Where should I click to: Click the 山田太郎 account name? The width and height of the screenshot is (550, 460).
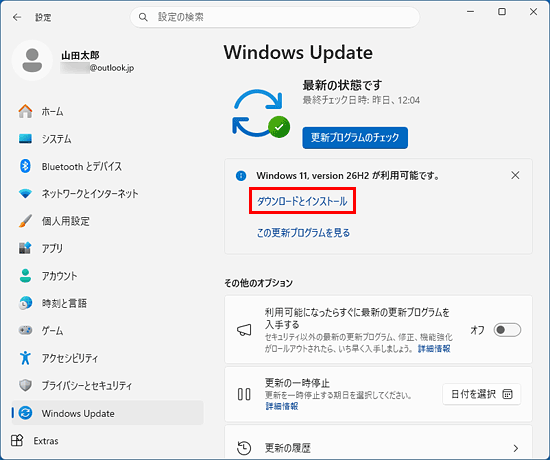(80, 55)
